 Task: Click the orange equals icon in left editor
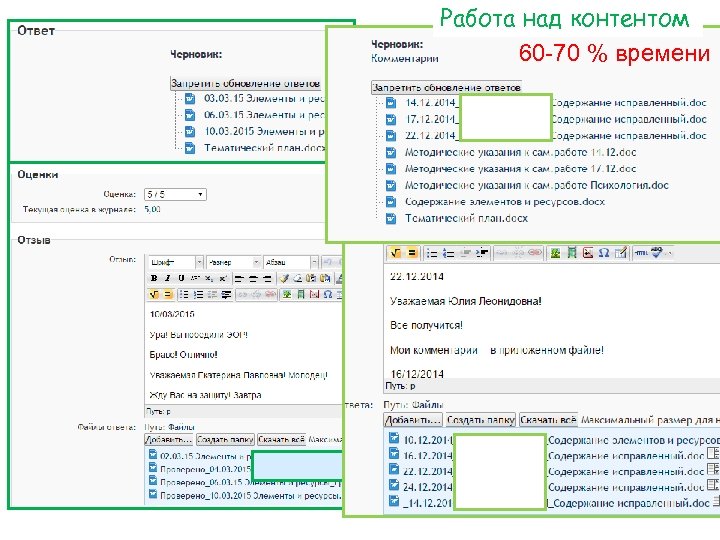(169, 294)
